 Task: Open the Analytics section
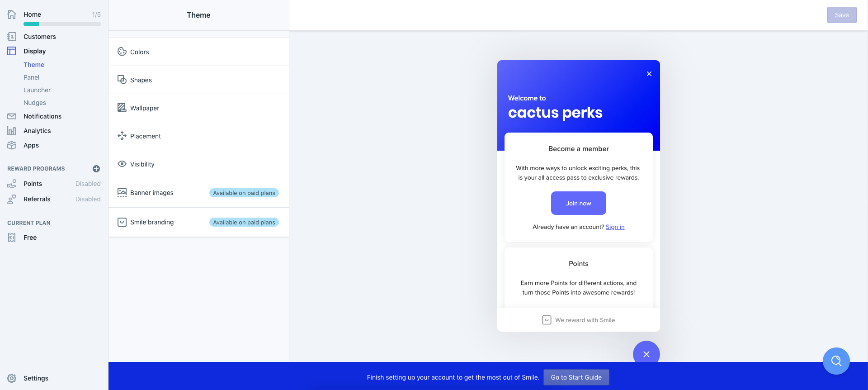tap(37, 131)
